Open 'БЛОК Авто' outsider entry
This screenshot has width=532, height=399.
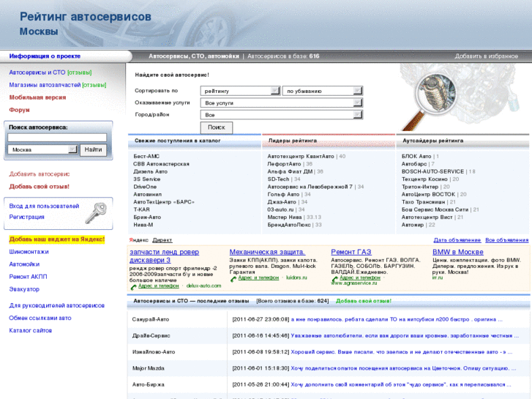pyautogui.click(x=416, y=156)
